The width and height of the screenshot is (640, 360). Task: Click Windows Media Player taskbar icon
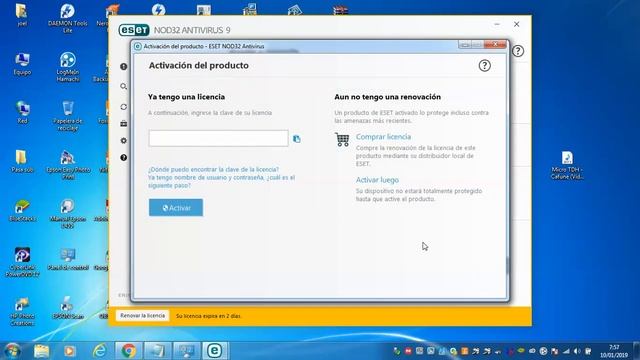click(69, 351)
